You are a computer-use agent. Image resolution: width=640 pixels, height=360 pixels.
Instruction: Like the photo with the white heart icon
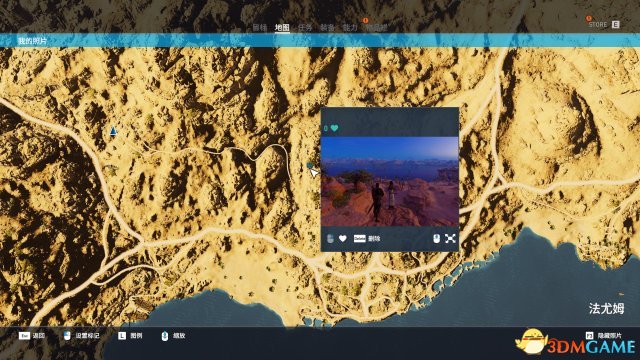343,238
